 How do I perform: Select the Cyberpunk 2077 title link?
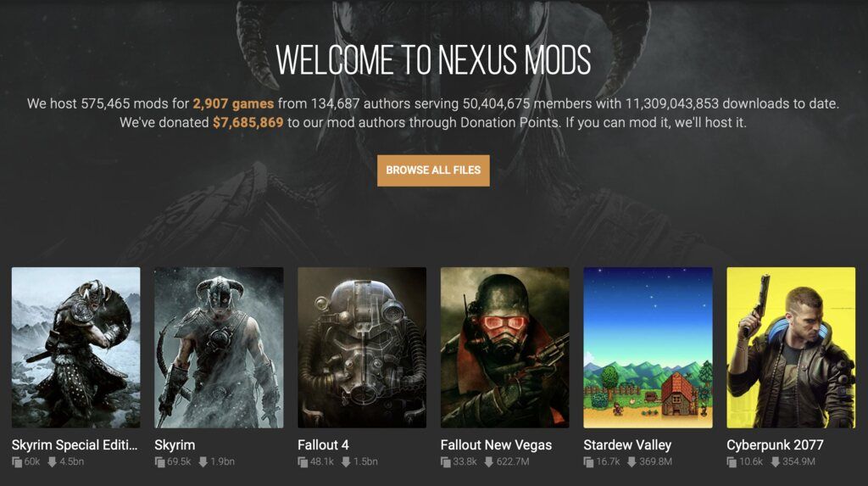(x=775, y=445)
